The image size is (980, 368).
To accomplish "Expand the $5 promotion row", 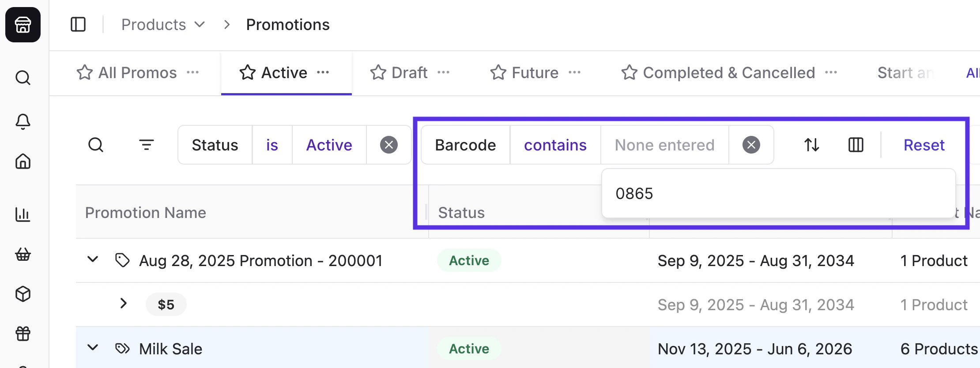I will (x=123, y=304).
